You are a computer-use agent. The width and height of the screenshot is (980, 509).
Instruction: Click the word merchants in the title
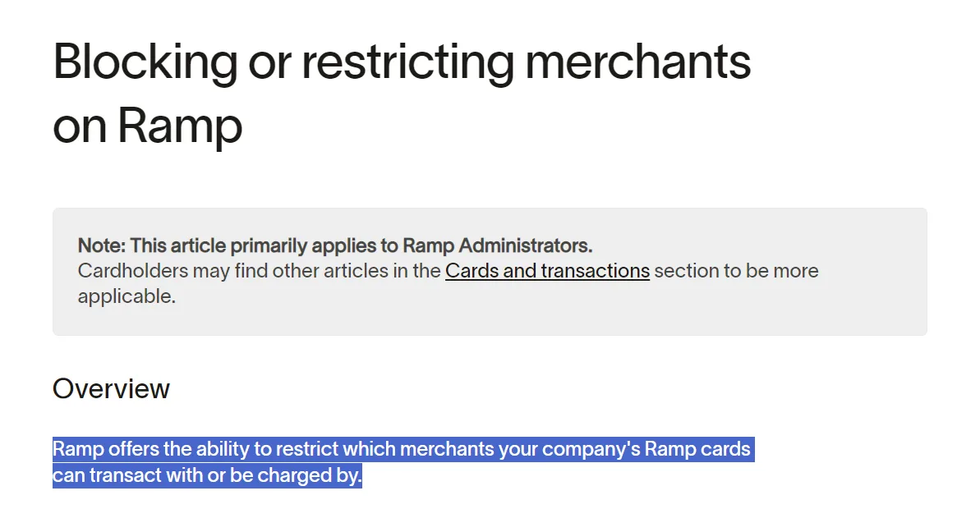(638, 62)
